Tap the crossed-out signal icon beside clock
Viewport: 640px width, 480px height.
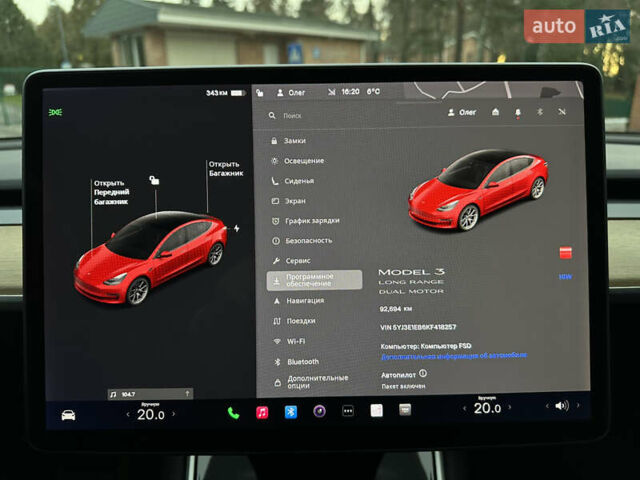click(331, 92)
